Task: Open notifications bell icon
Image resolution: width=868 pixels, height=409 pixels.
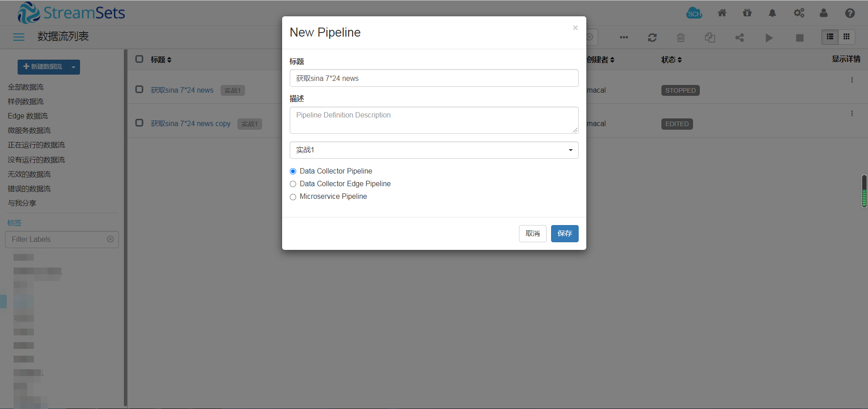Action: pyautogui.click(x=772, y=13)
